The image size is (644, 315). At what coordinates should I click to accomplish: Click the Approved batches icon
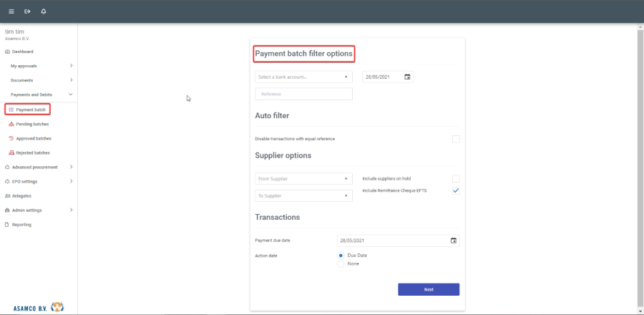(x=11, y=138)
